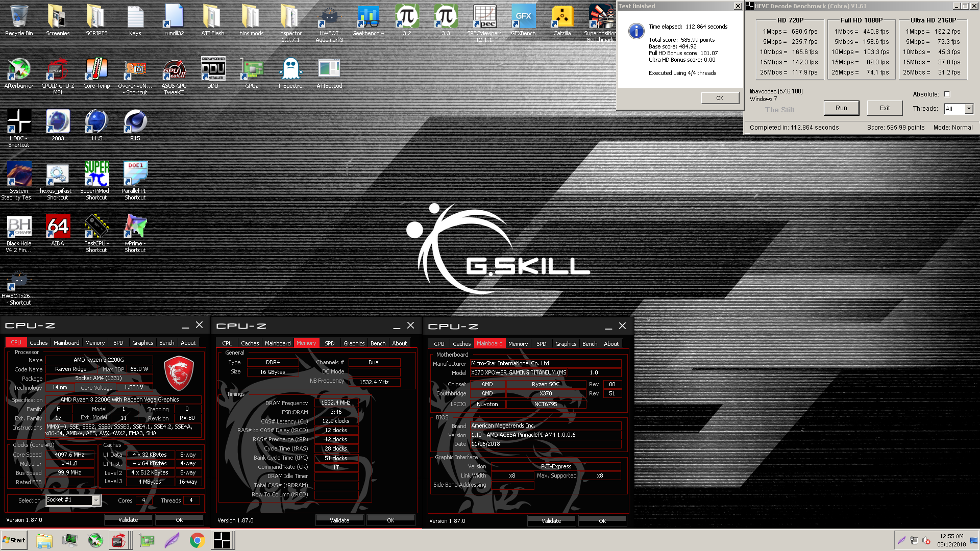Screen dimensions: 980x551
Task: Launch AIDA 64 desktop icon
Action: pyautogui.click(x=58, y=231)
